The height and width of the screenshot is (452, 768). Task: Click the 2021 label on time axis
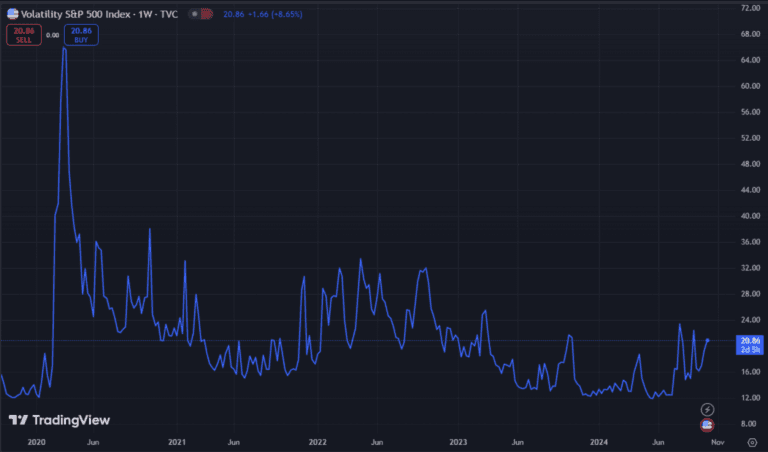point(177,441)
